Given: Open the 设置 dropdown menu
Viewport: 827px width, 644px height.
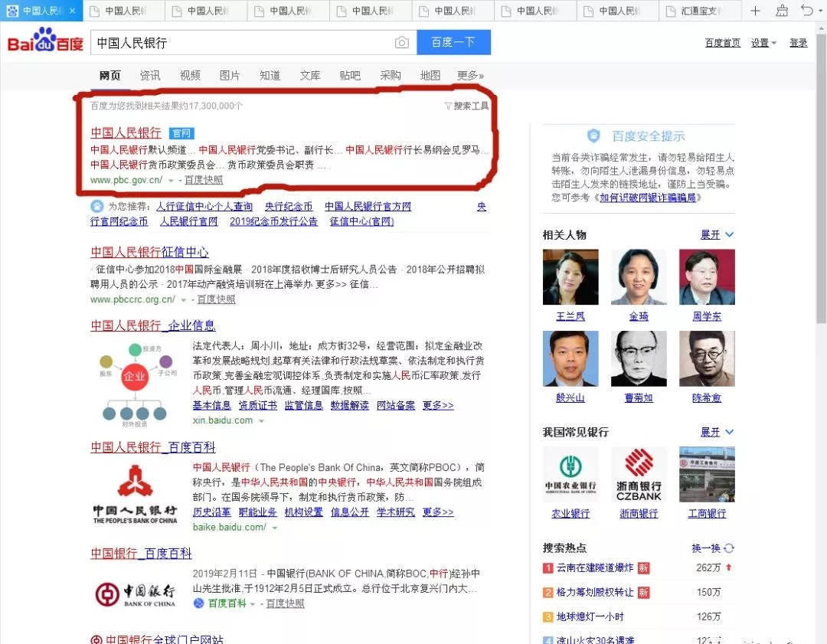Looking at the screenshot, I should tap(763, 43).
